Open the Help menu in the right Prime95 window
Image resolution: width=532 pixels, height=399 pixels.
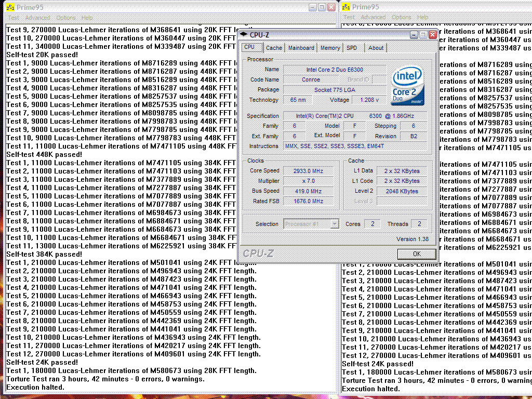422,17
